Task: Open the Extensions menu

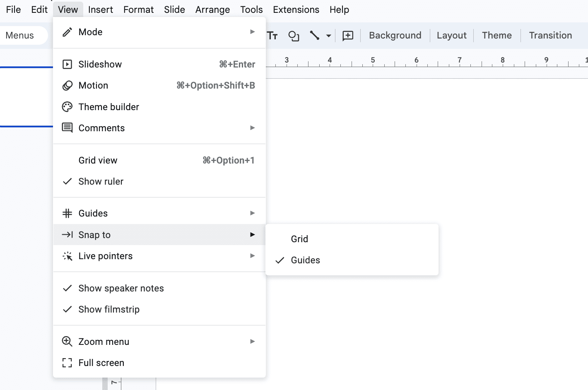Action: click(296, 9)
